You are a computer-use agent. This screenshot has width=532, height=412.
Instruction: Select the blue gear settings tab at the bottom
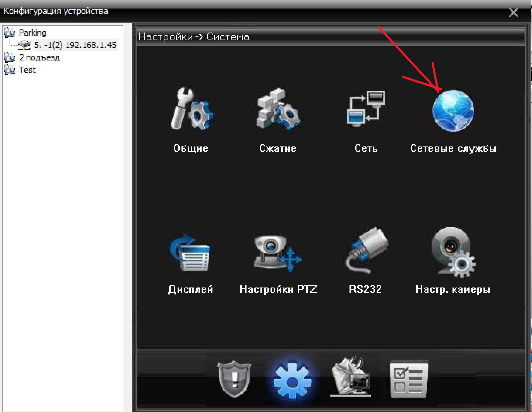[x=292, y=380]
